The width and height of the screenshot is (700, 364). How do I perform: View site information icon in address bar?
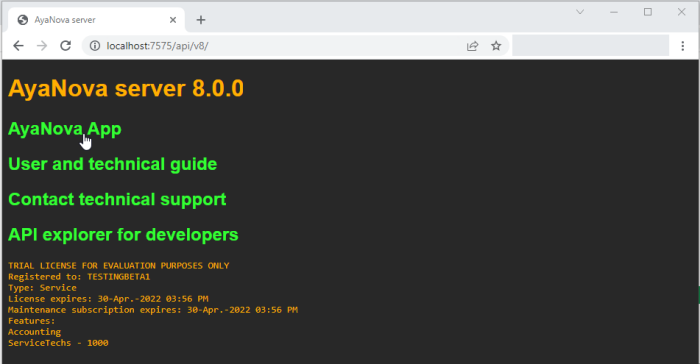click(95, 46)
